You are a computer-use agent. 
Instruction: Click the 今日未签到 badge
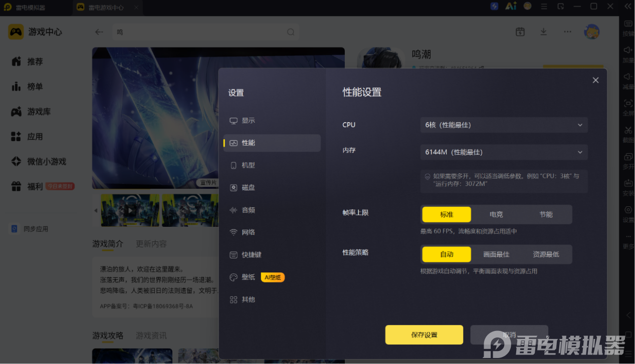tap(60, 186)
